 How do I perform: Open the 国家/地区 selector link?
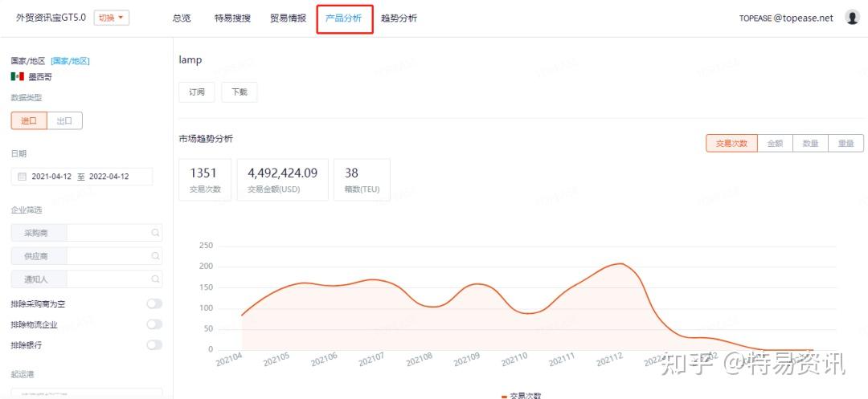coord(70,61)
